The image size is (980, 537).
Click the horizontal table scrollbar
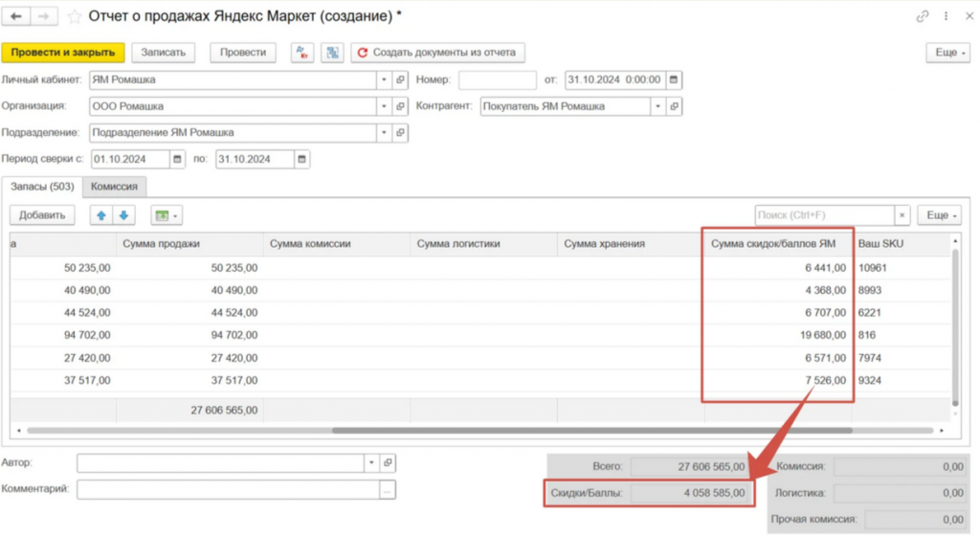[x=479, y=431]
